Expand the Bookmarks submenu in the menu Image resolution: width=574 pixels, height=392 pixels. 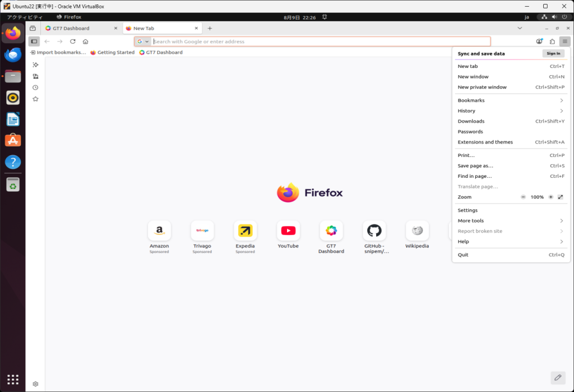coord(511,100)
